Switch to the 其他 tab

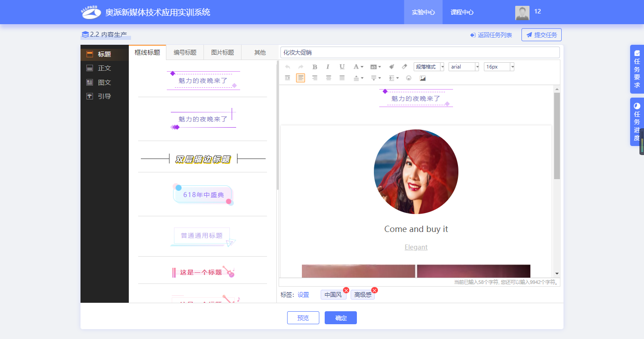click(x=260, y=52)
